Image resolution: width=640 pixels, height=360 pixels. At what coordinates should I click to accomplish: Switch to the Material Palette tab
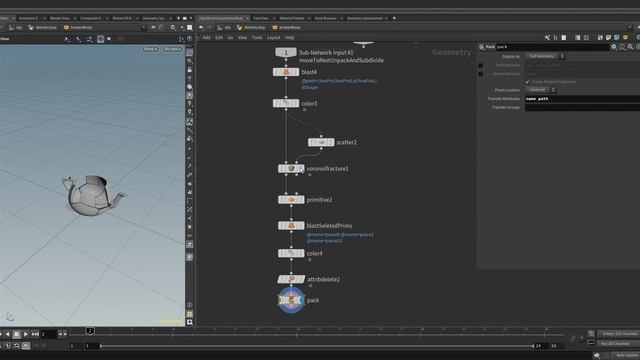point(292,18)
